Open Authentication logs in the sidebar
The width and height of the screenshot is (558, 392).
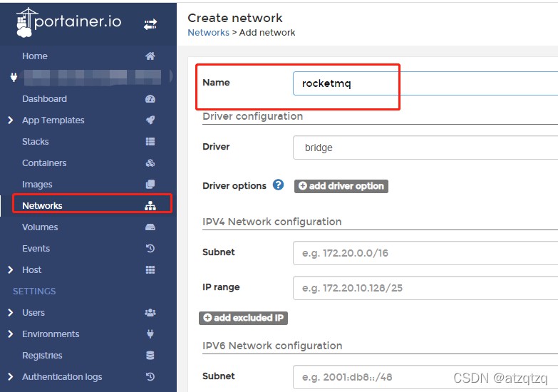tap(62, 377)
